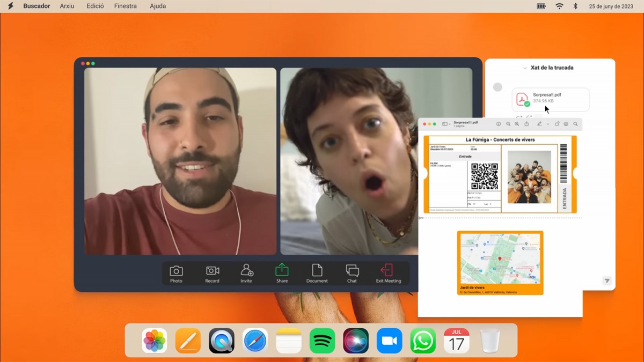Zoom out of the PDF document
The height and width of the screenshot is (362, 644).
tap(508, 124)
